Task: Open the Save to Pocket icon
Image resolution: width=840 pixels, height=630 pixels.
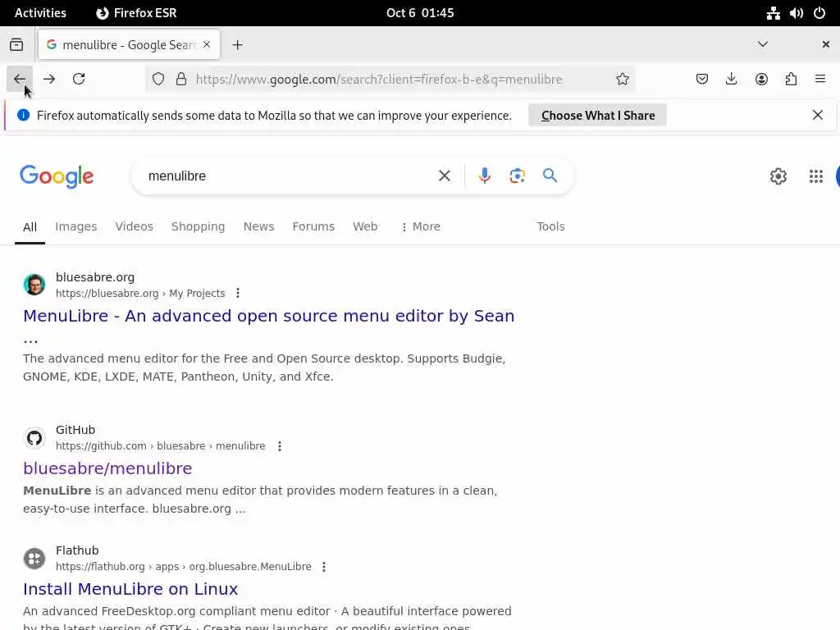Action: point(702,80)
